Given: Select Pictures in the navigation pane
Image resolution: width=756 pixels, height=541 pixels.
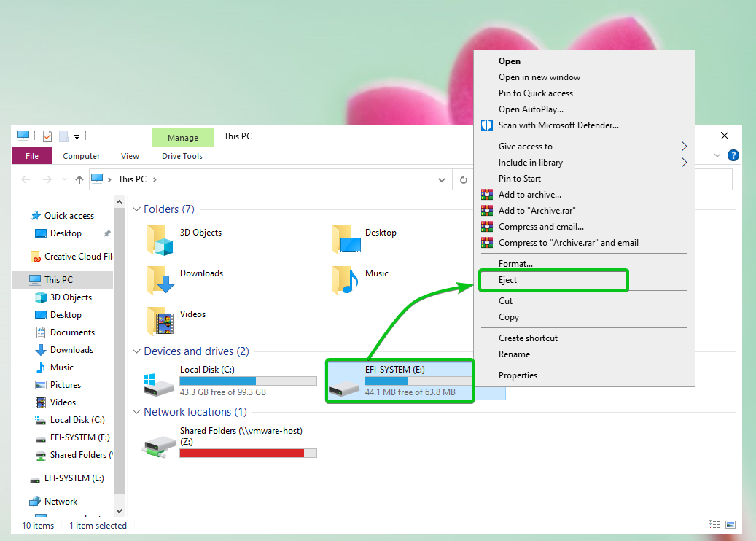Looking at the screenshot, I should tap(66, 385).
